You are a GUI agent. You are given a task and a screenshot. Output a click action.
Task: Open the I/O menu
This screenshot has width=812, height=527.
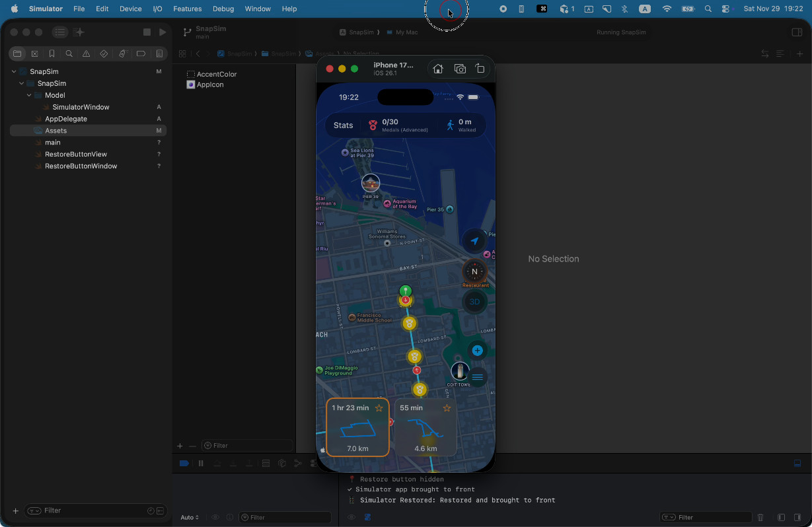157,9
